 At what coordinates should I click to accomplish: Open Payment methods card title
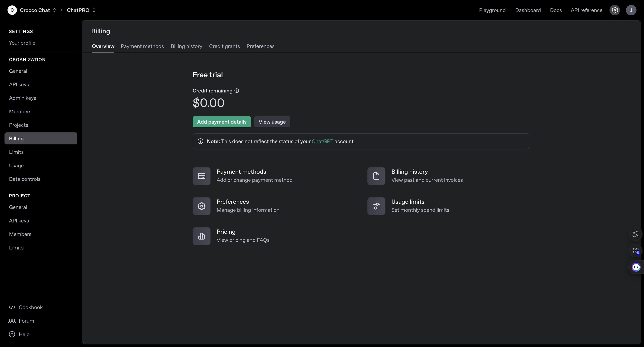pos(241,172)
